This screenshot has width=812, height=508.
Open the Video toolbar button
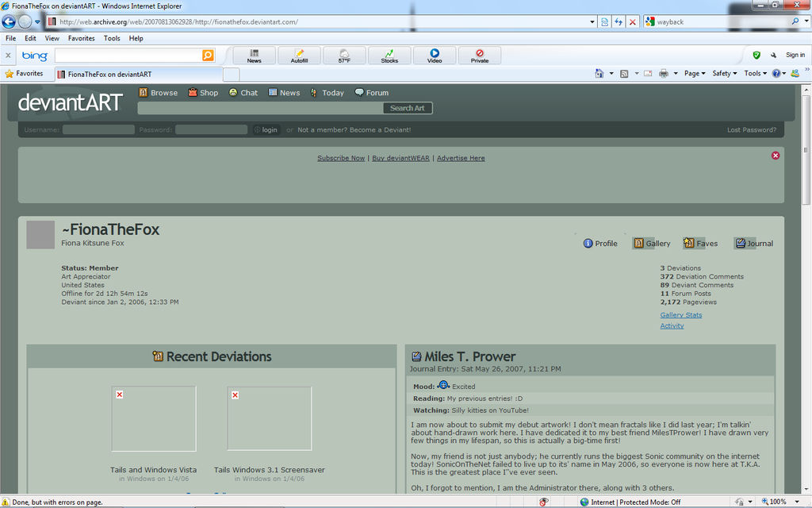pyautogui.click(x=435, y=56)
